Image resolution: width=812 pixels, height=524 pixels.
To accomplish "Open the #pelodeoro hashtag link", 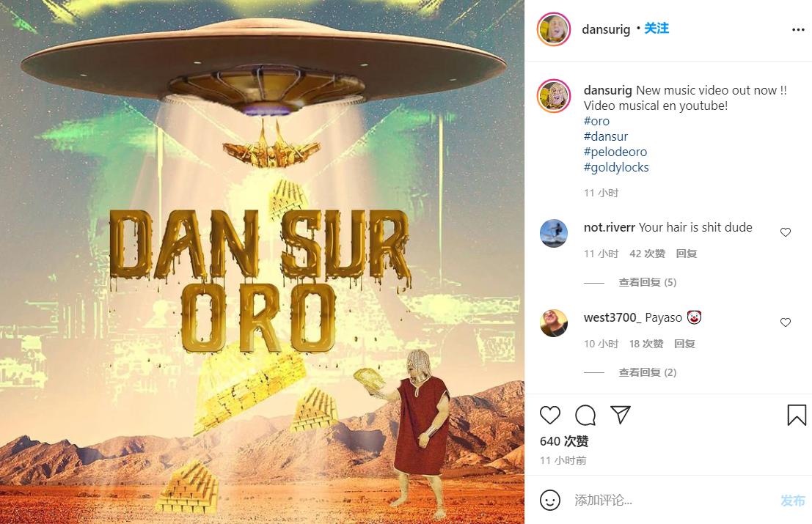I will pyautogui.click(x=615, y=152).
